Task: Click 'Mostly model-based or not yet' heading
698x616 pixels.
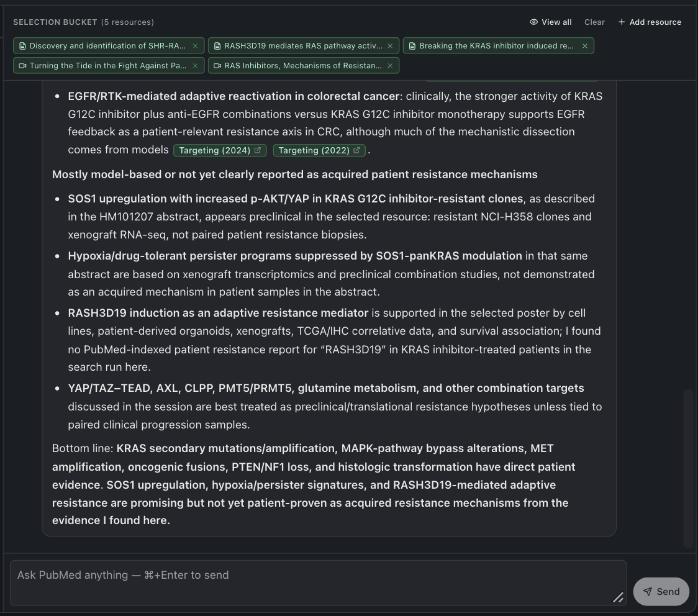Action: tap(295, 174)
